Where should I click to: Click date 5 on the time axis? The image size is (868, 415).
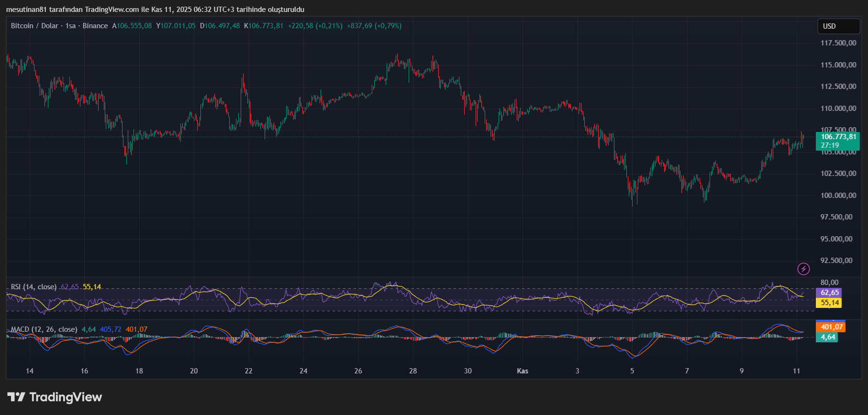(632, 371)
